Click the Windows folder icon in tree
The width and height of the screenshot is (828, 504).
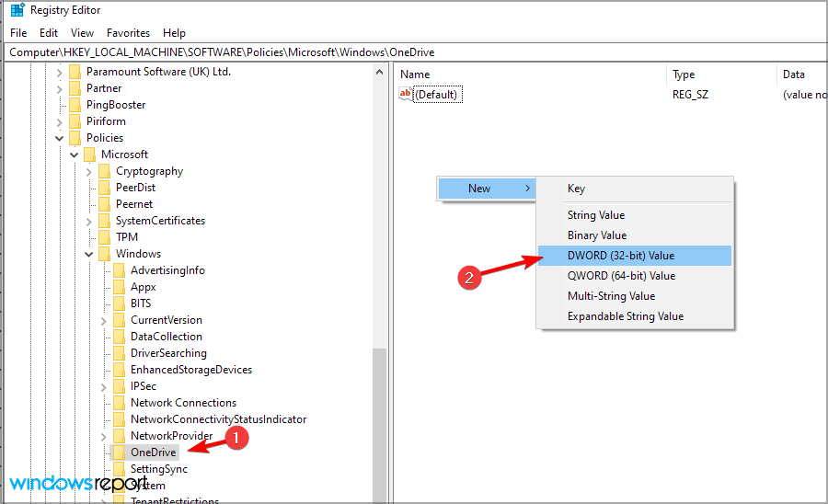[105, 253]
